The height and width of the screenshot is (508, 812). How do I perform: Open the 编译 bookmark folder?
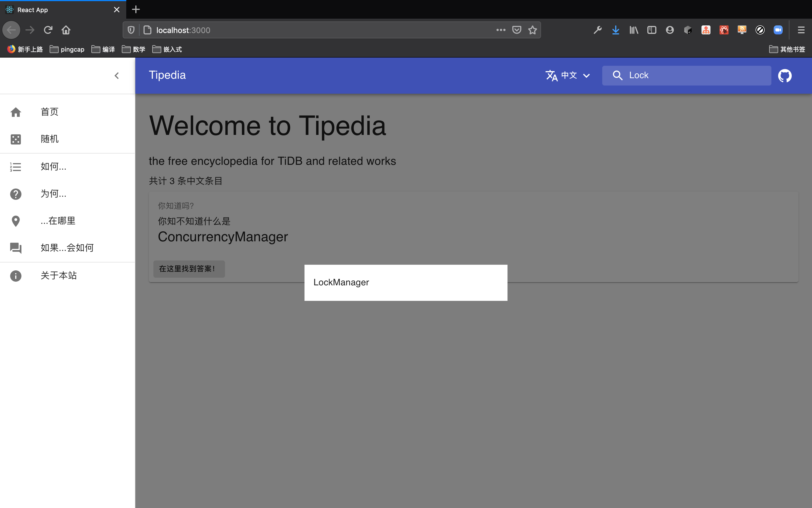[103, 49]
